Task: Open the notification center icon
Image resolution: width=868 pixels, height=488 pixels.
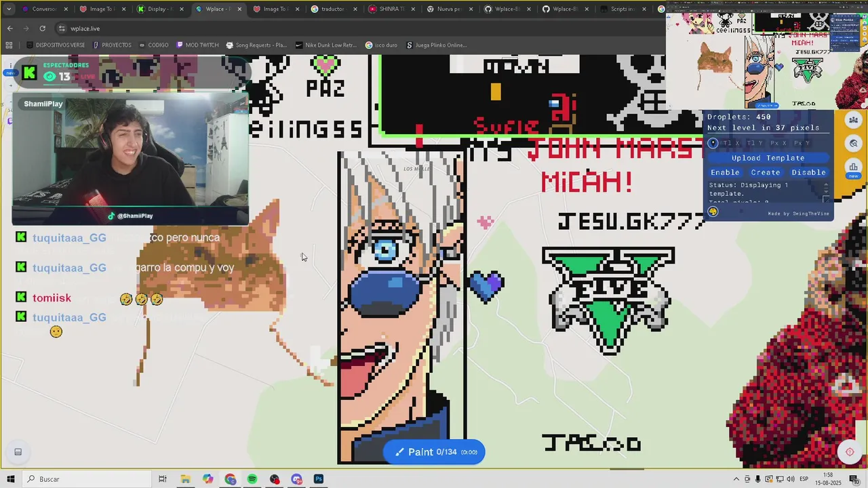Action: coord(855,479)
